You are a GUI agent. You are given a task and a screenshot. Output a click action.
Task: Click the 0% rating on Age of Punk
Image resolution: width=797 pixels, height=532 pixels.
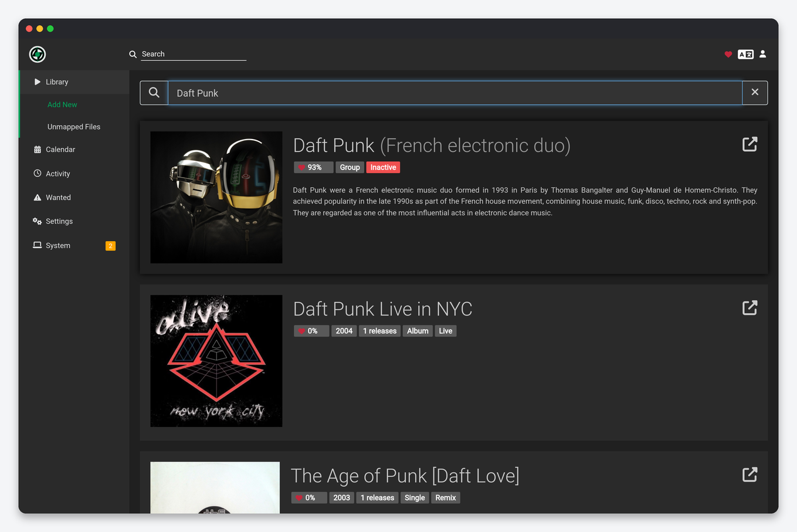309,497
